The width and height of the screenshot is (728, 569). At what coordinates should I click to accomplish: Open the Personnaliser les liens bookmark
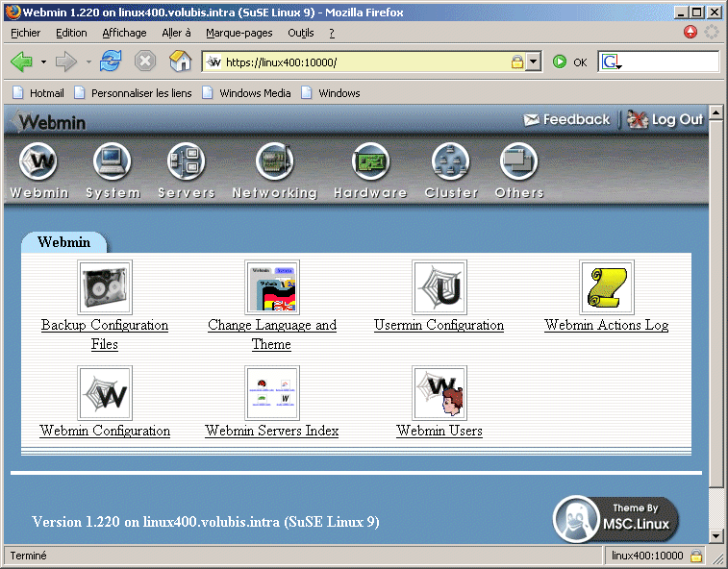pos(134,93)
